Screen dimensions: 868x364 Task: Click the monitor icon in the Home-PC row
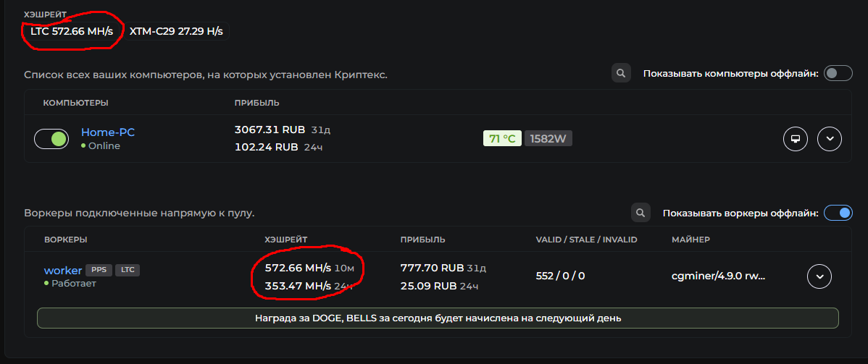coord(796,138)
